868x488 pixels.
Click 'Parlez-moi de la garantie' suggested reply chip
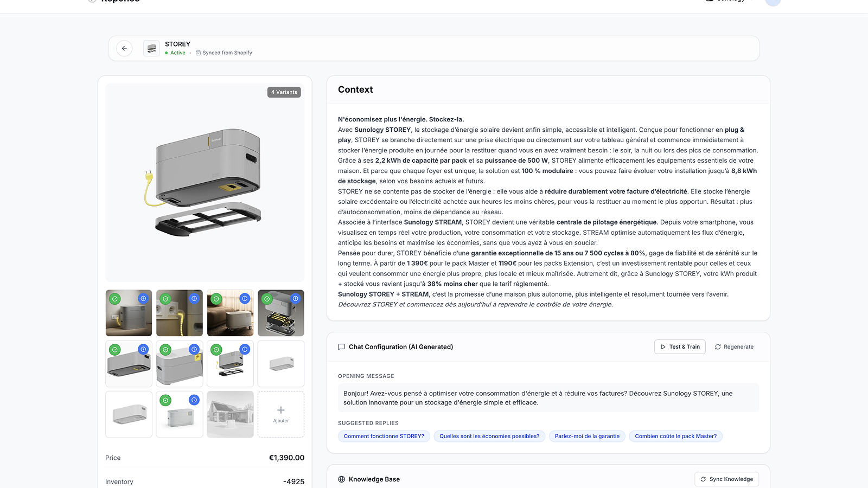point(587,436)
